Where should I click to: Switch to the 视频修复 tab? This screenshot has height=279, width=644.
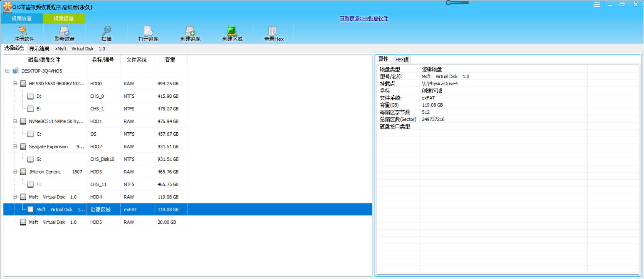coord(64,18)
